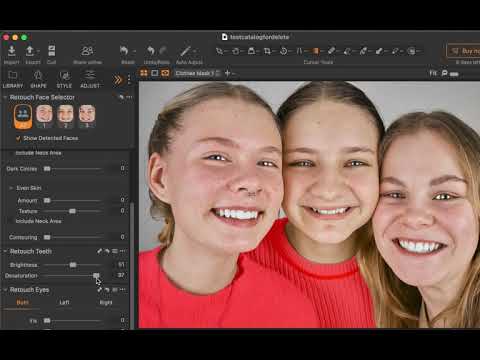Image resolution: width=480 pixels, height=360 pixels.
Task: Reset the Retouch Face Selector tool
Action: 121,97
